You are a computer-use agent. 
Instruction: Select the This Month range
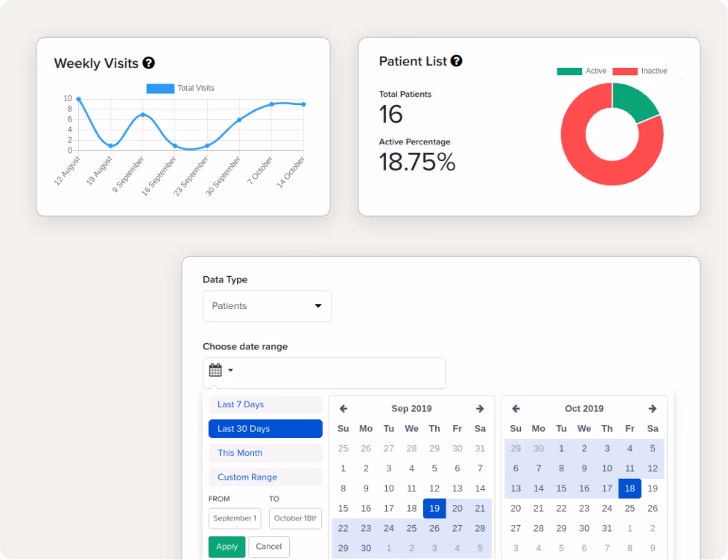[x=265, y=453]
